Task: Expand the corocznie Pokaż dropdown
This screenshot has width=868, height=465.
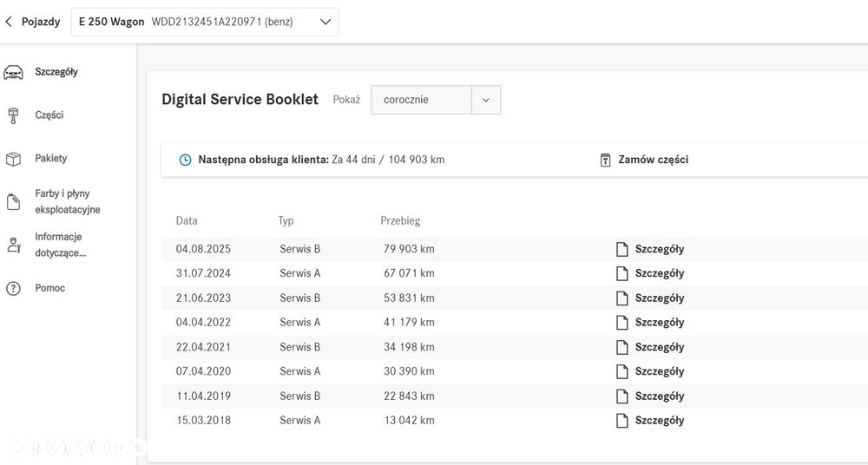Action: pos(436,100)
